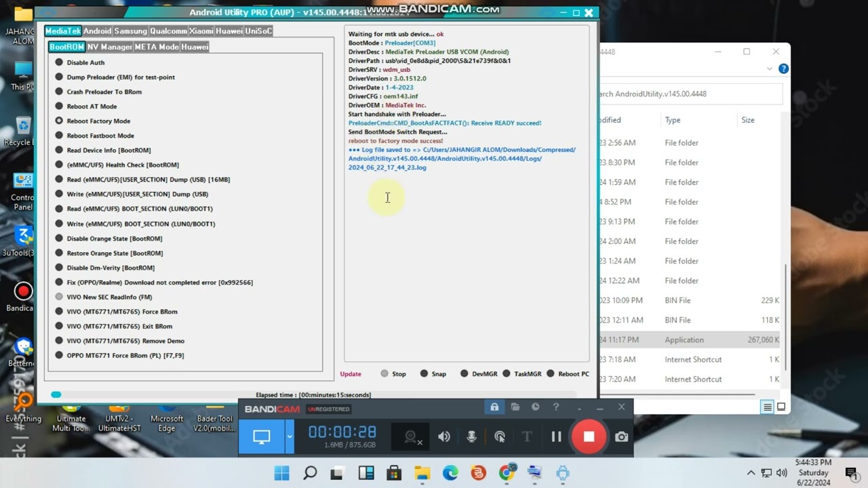Open Microsoft Edge from taskbar
868x488 pixels.
tap(450, 473)
